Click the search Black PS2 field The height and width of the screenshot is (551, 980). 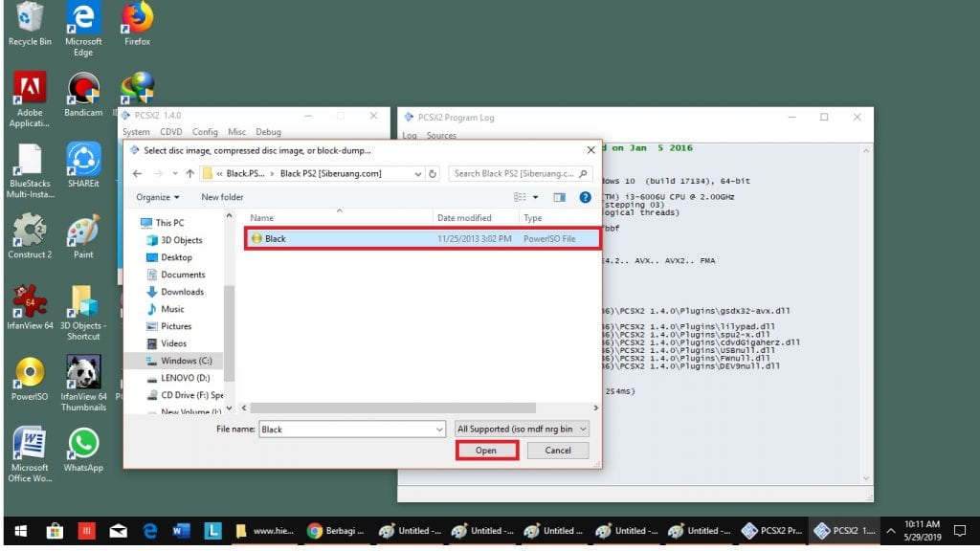coord(517,174)
